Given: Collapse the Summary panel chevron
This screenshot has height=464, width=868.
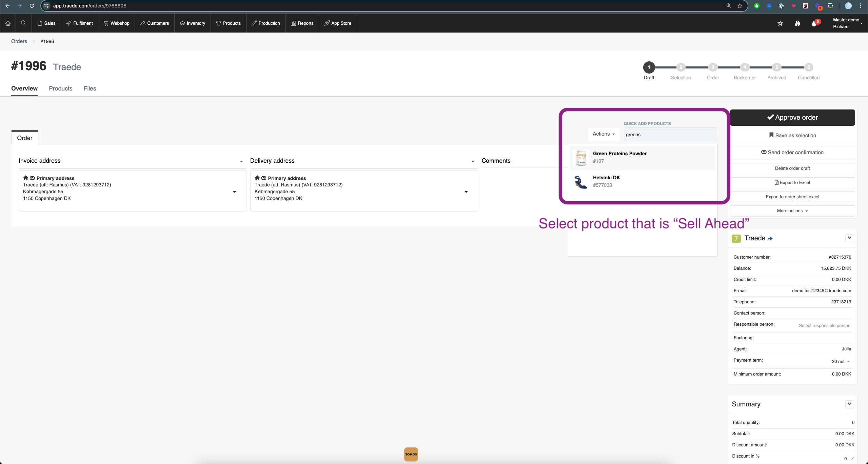Looking at the screenshot, I should pos(849,404).
